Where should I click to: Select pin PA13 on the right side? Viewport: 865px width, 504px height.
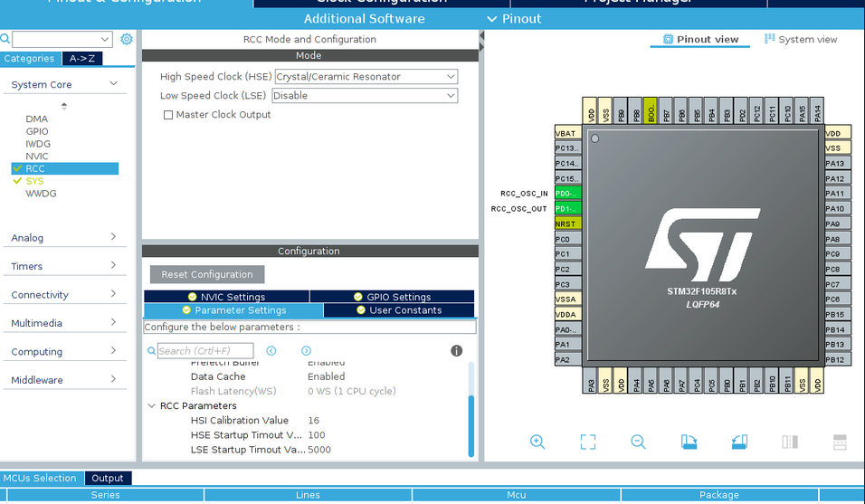838,163
